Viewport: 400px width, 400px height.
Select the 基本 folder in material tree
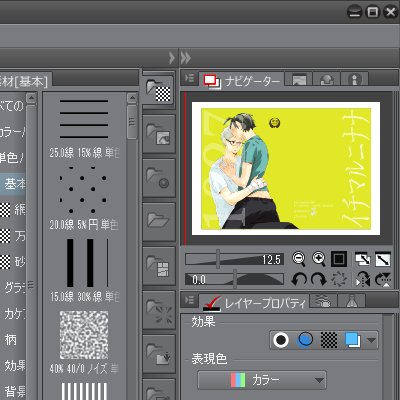(13, 183)
